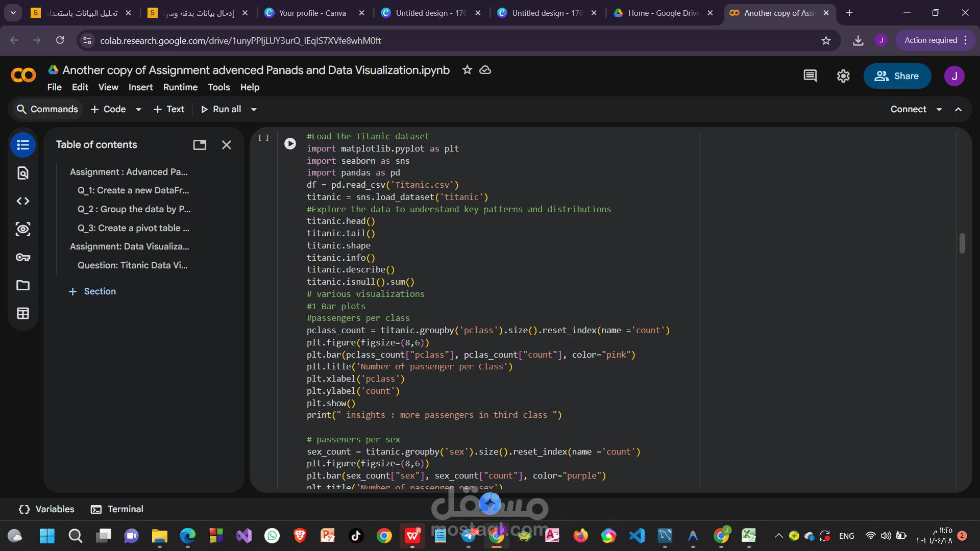Jump to Q_2 : Group the data by P...
The width and height of the screenshot is (980, 551).
(x=134, y=209)
